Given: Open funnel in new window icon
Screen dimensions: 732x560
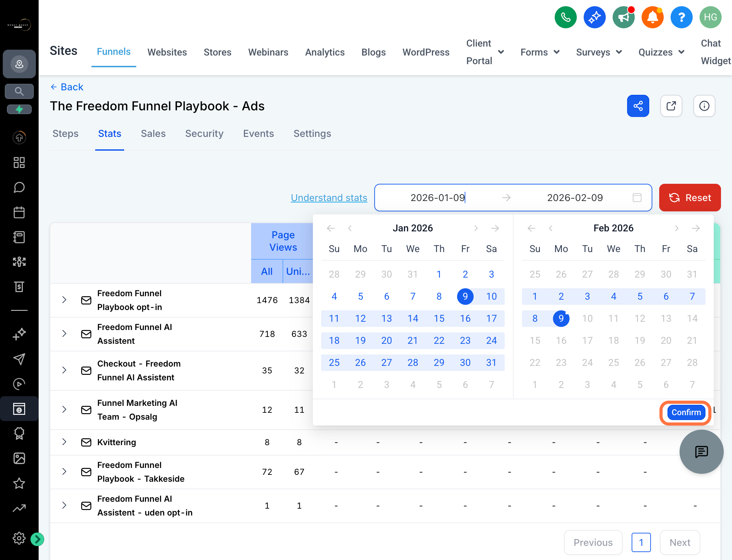Looking at the screenshot, I should pos(671,106).
